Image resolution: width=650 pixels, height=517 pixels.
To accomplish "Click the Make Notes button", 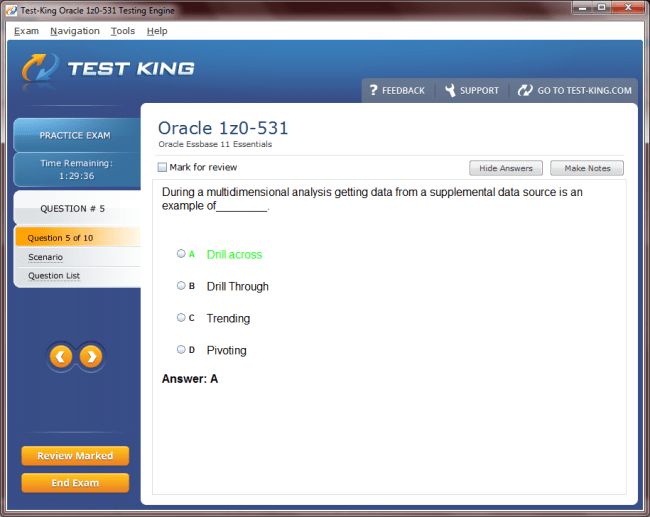I will (587, 168).
